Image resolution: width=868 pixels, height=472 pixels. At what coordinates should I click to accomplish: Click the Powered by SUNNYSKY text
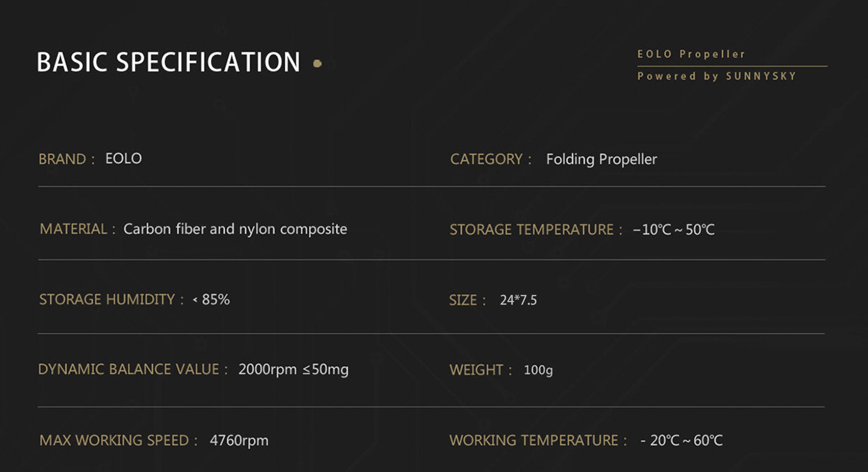(x=717, y=76)
